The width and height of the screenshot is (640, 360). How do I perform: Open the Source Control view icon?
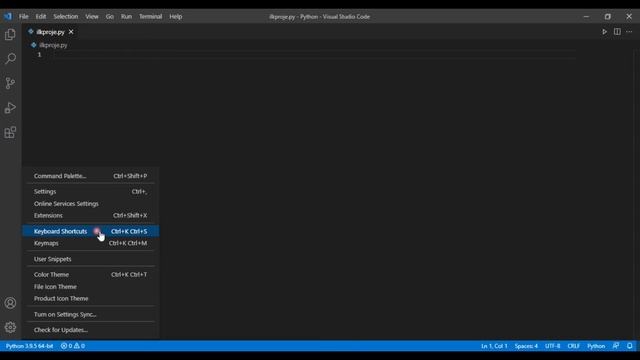[10, 83]
